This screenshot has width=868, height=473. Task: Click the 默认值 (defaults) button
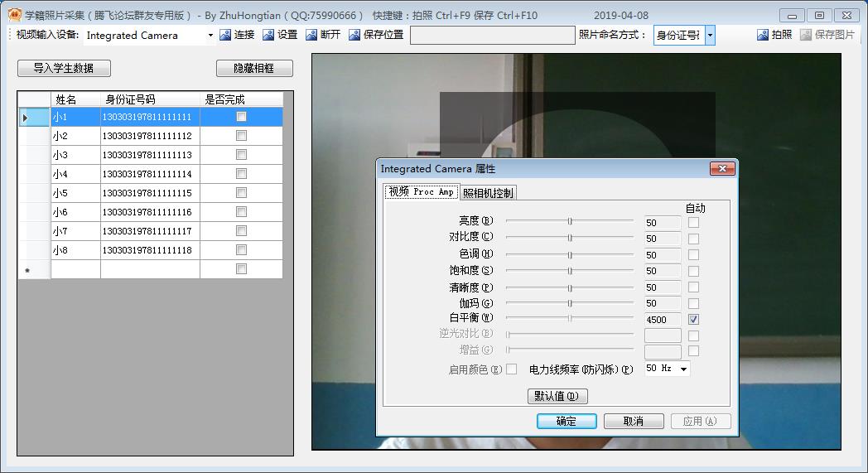pyautogui.click(x=557, y=396)
